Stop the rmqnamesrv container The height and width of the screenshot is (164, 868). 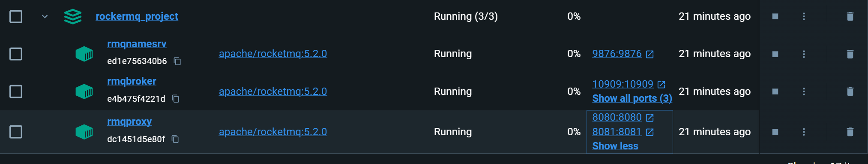point(775,54)
